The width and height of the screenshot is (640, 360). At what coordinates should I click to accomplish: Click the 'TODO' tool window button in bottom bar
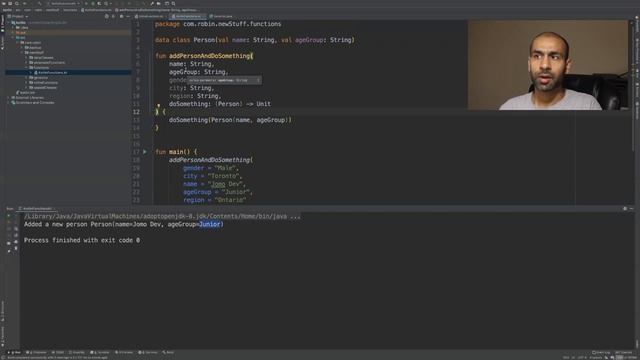pos(58,352)
